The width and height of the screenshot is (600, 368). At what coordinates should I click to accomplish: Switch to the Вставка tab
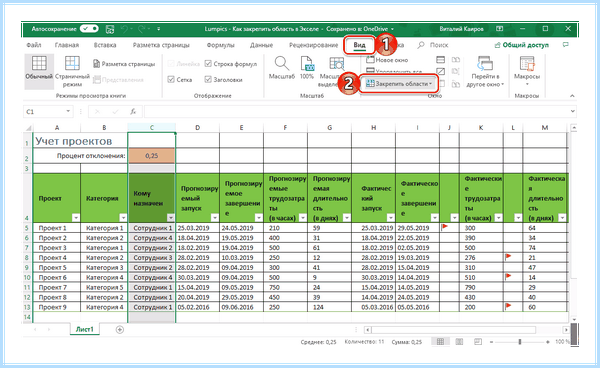pyautogui.click(x=105, y=45)
